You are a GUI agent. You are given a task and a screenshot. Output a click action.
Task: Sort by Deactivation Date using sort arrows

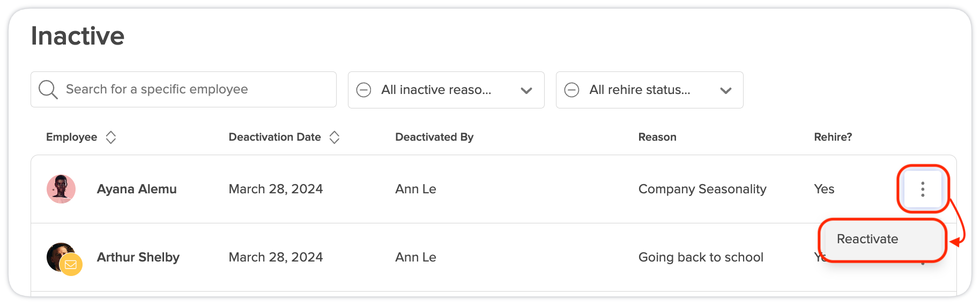335,137
